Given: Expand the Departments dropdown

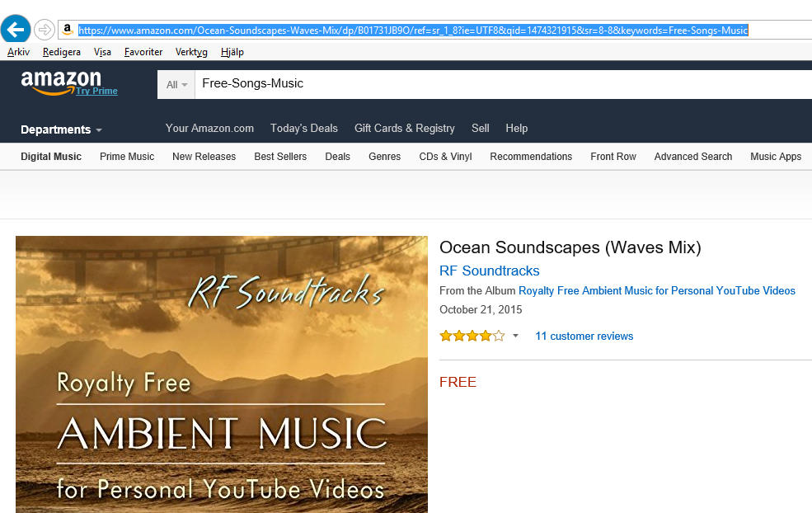Looking at the screenshot, I should click(x=61, y=129).
